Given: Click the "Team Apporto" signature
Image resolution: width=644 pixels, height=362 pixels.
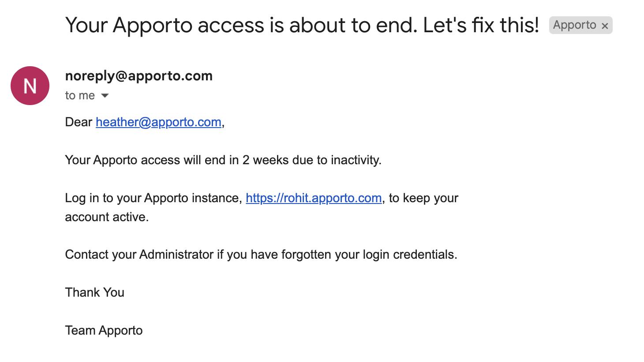Looking at the screenshot, I should tap(104, 331).
